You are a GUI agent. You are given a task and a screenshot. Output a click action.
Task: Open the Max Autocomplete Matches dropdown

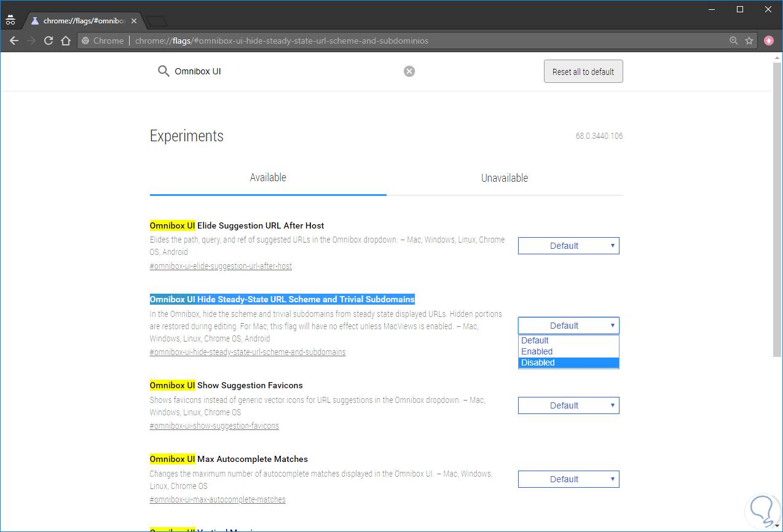[569, 479]
